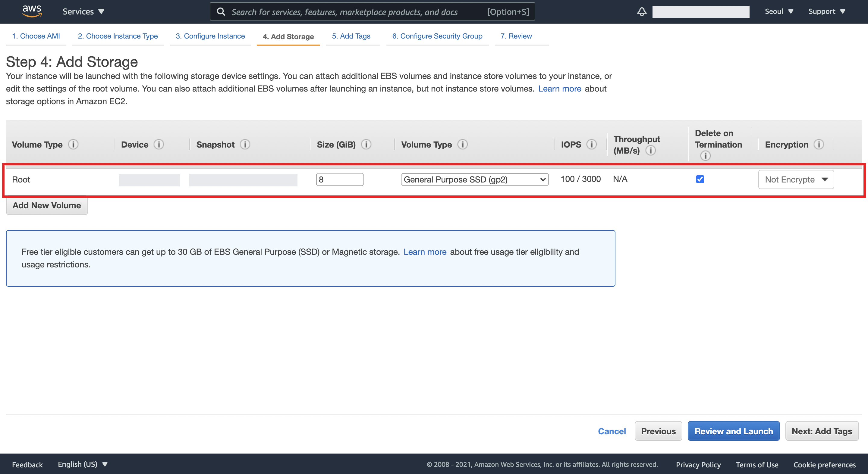Click the Review and Launch button
The width and height of the screenshot is (868, 474).
click(x=733, y=431)
